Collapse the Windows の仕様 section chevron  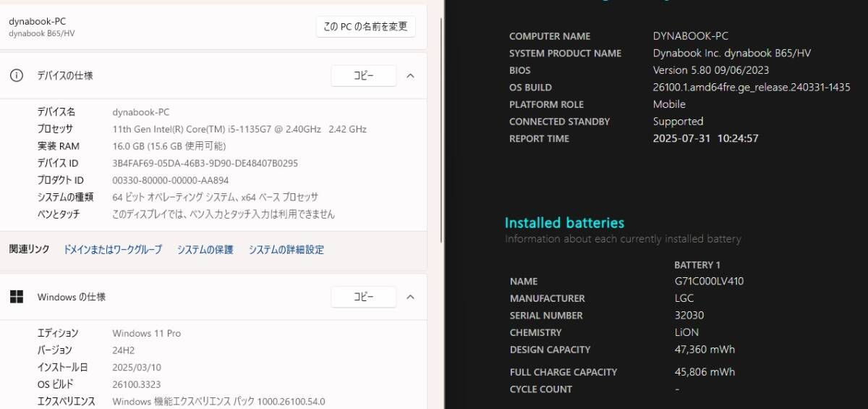410,297
